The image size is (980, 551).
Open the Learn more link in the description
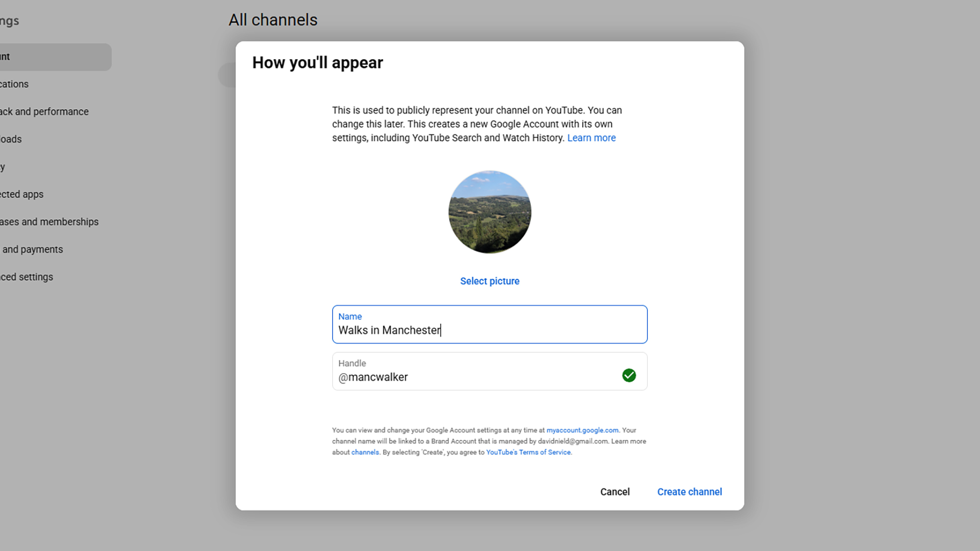click(x=591, y=138)
